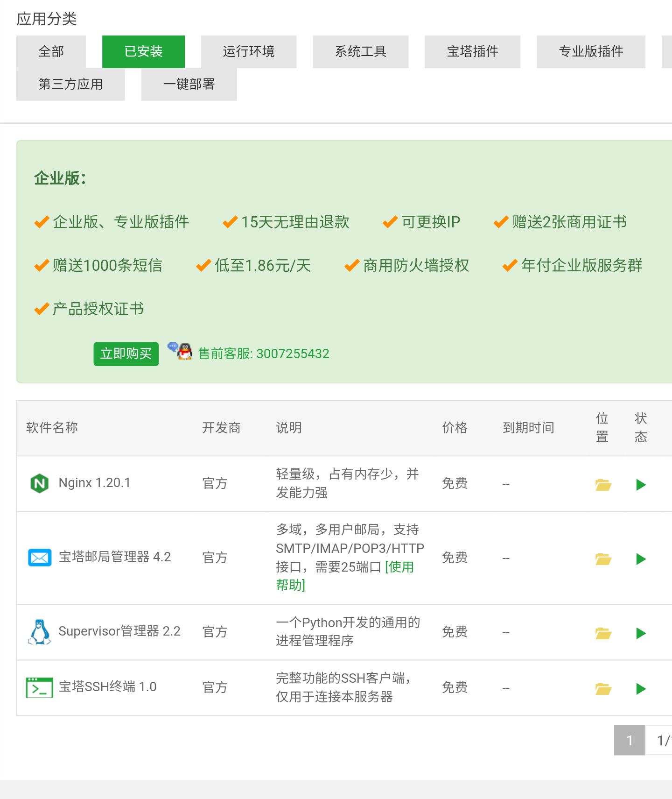Click the QQ penguin customer service icon
The image size is (672, 799).
(x=180, y=351)
